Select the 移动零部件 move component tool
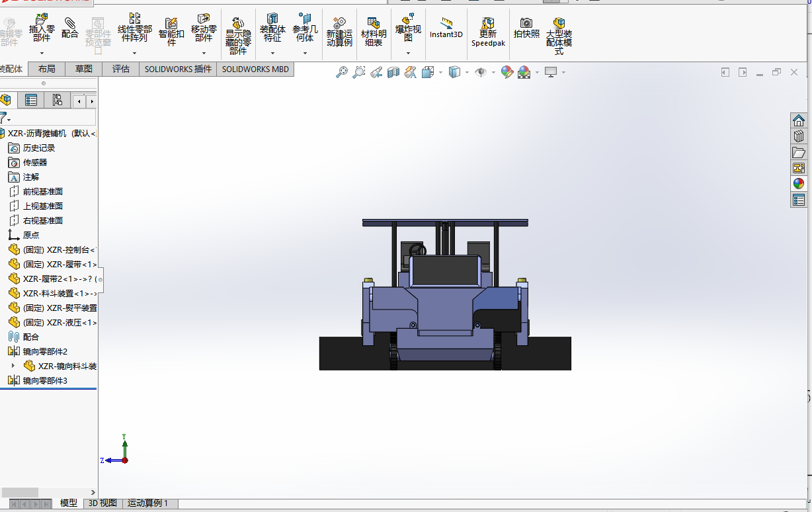Screen dimensions: 812x512 [x=204, y=27]
